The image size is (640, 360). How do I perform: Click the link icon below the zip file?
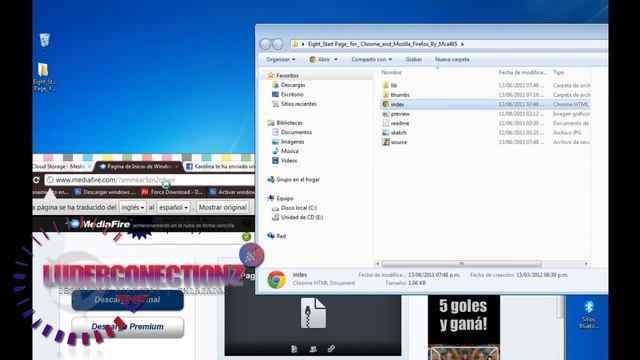pos(331,349)
